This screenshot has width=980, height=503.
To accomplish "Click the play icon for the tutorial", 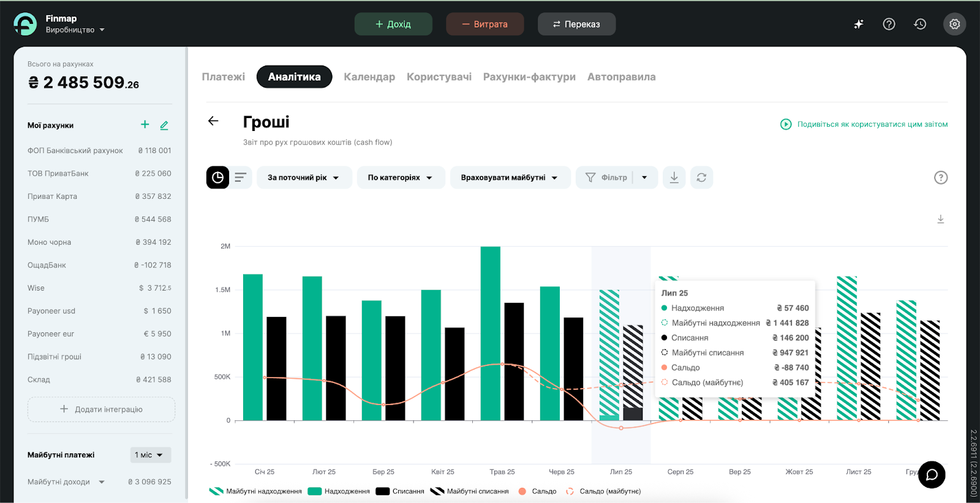I will coord(786,124).
